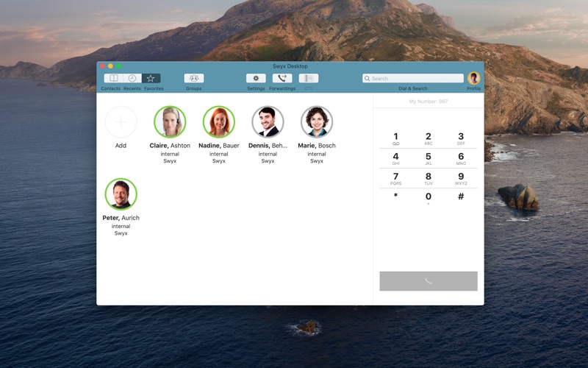Dial digit 1 on keypad
The width and height of the screenshot is (588, 368).
395,138
